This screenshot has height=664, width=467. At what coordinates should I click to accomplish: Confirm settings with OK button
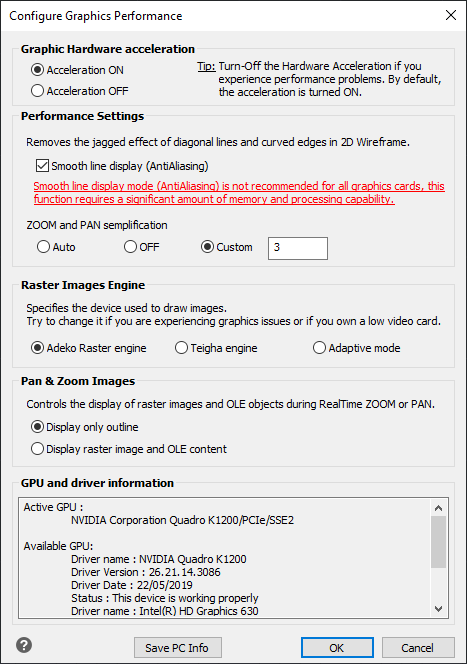tap(337, 648)
